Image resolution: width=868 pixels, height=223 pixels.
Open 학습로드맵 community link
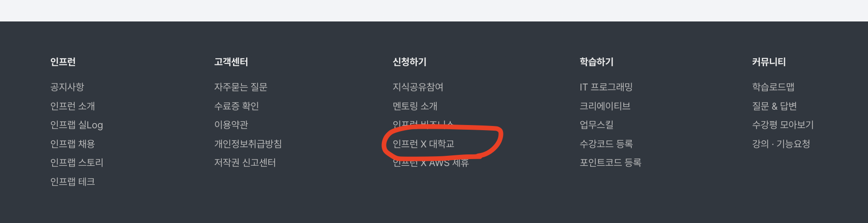pos(773,87)
